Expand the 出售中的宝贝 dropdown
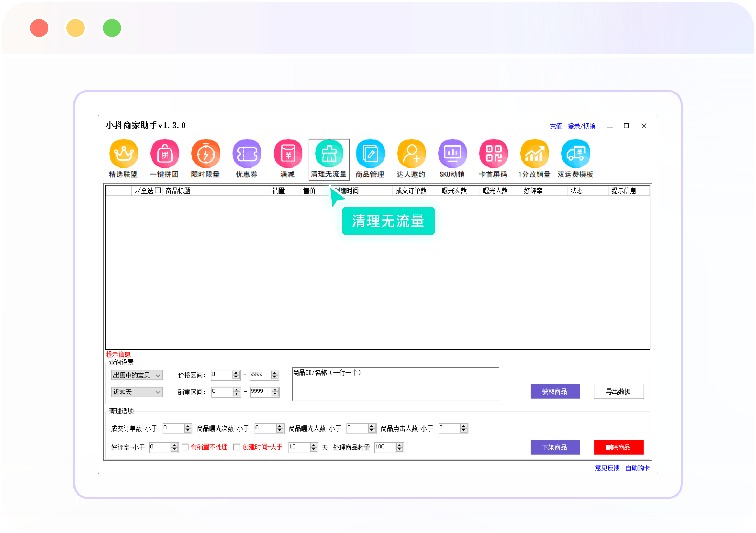Image resolution: width=756 pixels, height=533 pixels. click(x=137, y=375)
